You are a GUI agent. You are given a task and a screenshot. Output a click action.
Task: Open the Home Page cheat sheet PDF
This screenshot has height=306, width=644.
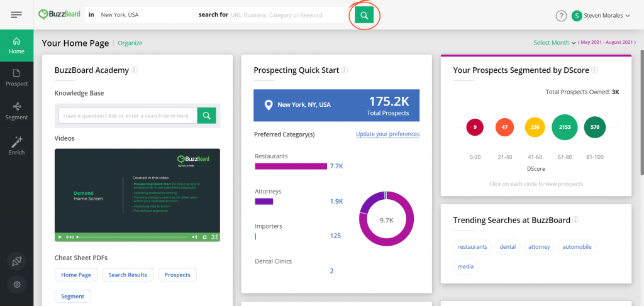coord(76,275)
